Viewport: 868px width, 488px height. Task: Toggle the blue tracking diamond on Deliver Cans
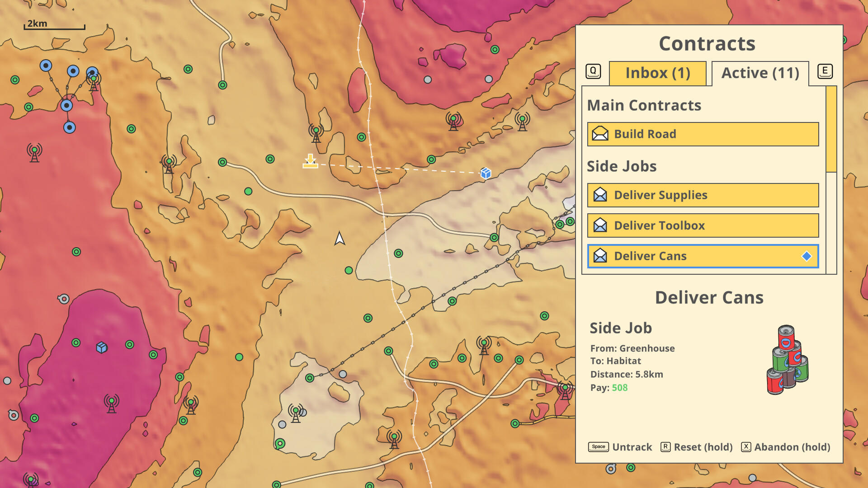[x=806, y=256]
